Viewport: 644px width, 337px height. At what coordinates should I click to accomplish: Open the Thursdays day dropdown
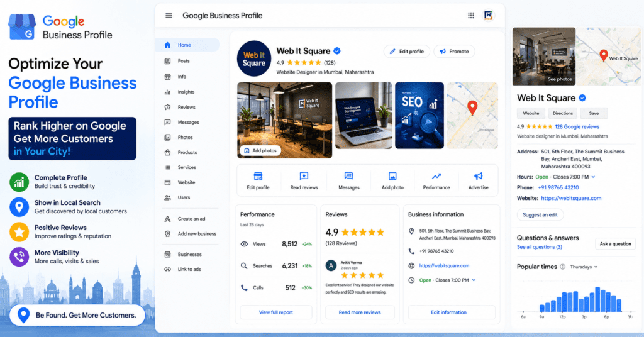584,267
